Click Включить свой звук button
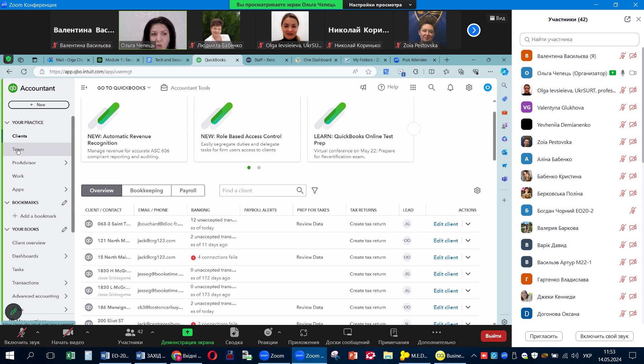 point(604,336)
